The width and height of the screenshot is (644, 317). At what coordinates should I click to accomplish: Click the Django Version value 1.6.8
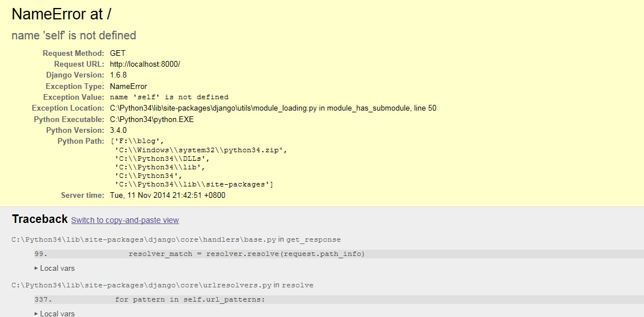(118, 75)
